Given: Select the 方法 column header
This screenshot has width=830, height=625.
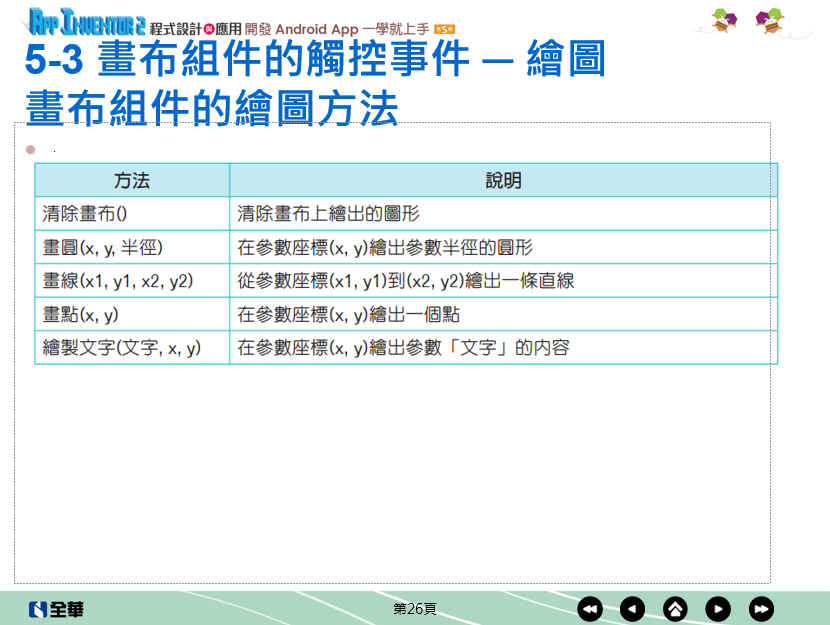Looking at the screenshot, I should pyautogui.click(x=132, y=180).
